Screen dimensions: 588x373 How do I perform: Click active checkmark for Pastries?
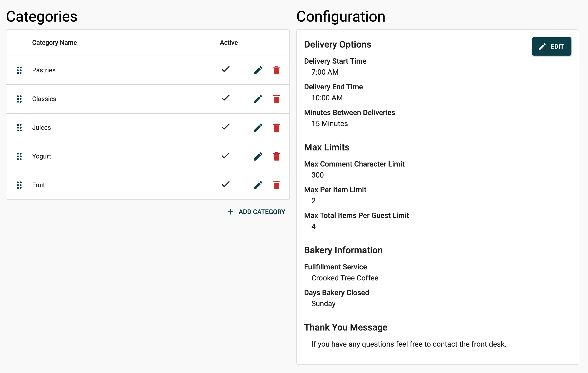(225, 69)
